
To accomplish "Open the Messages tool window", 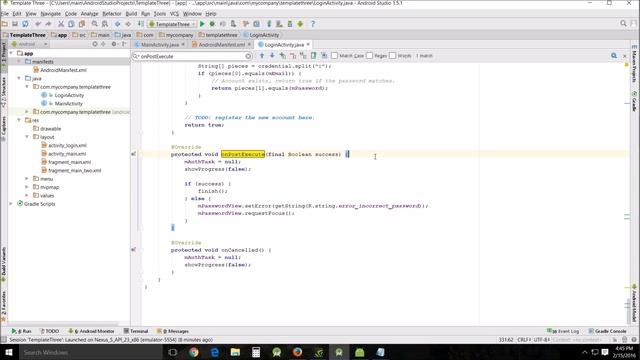I will pos(173,331).
